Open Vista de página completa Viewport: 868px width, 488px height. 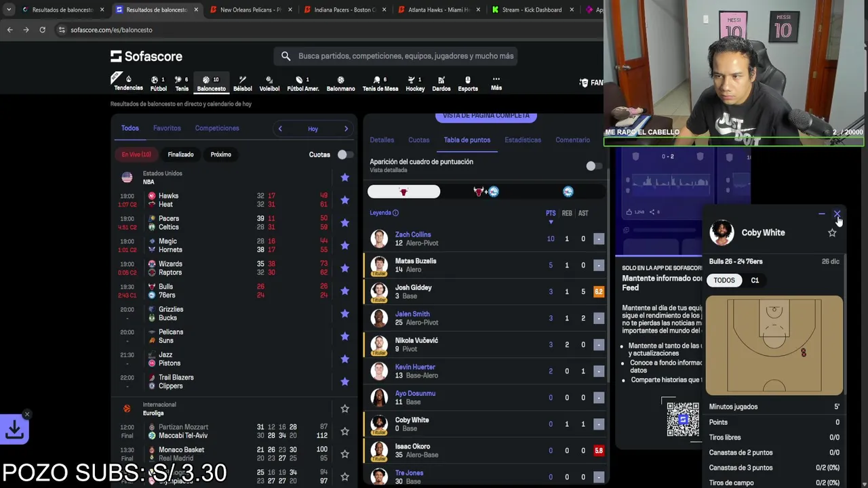coord(486,116)
